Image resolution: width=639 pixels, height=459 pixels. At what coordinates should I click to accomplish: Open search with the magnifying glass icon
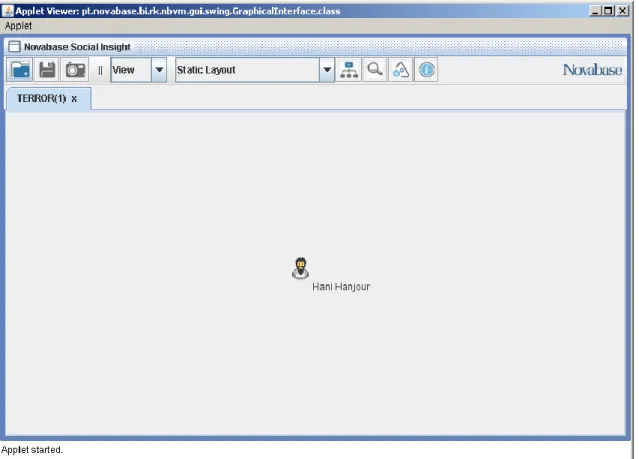375,70
